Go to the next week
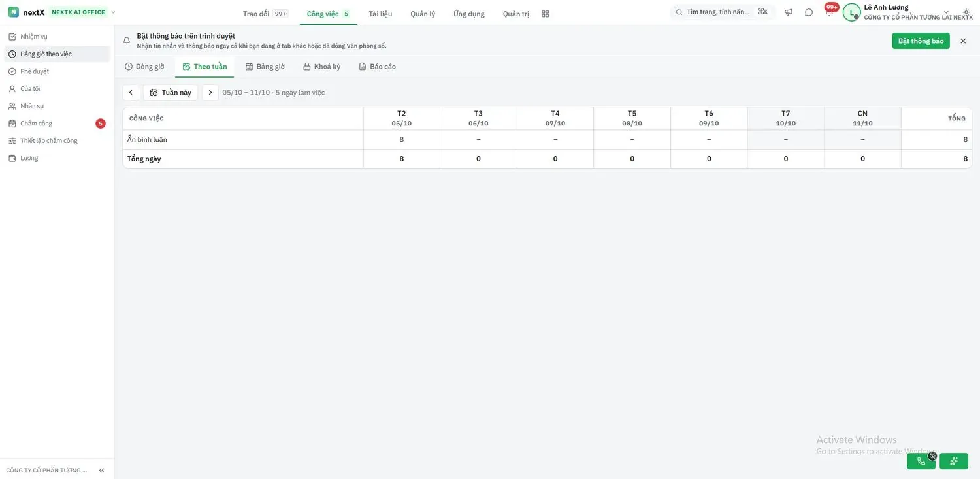The width and height of the screenshot is (980, 479). 210,93
